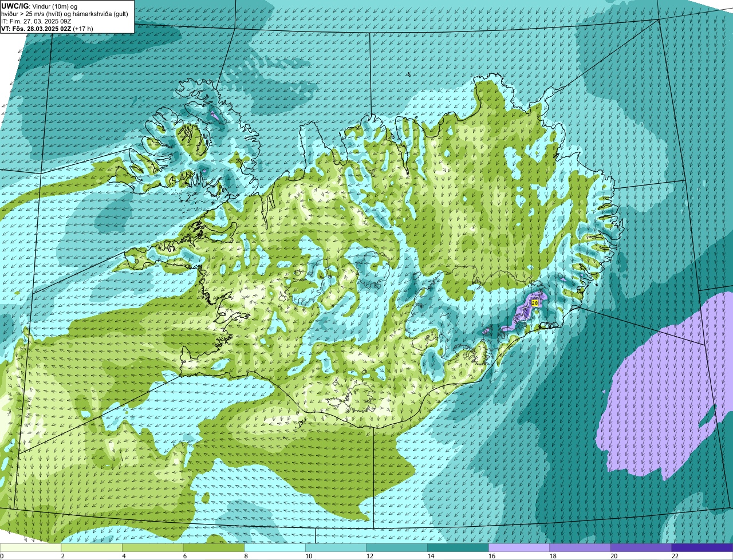This screenshot has height=560, width=733.
Task: Select the 0–2 m/s pale cream legend swatch
Action: pos(30,547)
